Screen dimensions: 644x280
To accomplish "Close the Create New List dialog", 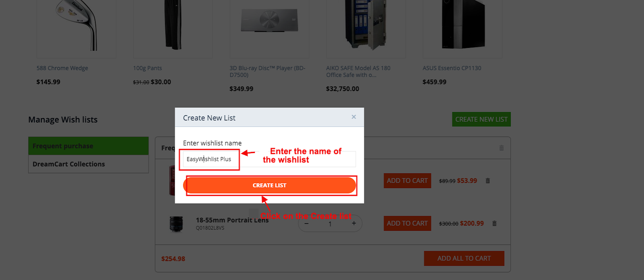I will click(354, 117).
